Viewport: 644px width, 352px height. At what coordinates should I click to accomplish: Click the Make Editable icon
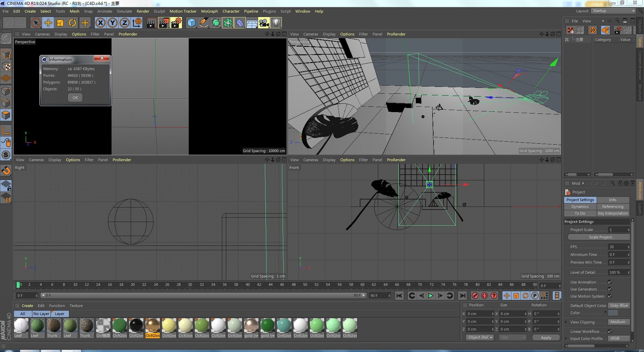(6, 39)
